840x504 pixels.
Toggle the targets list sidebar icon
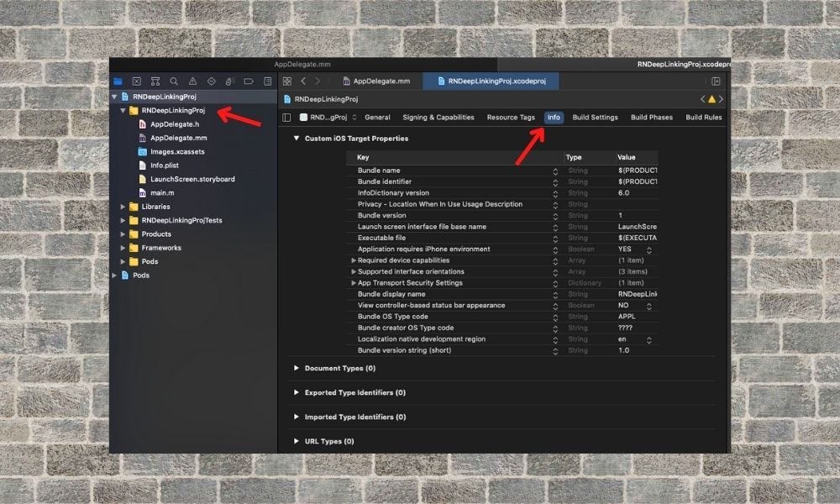point(286,118)
